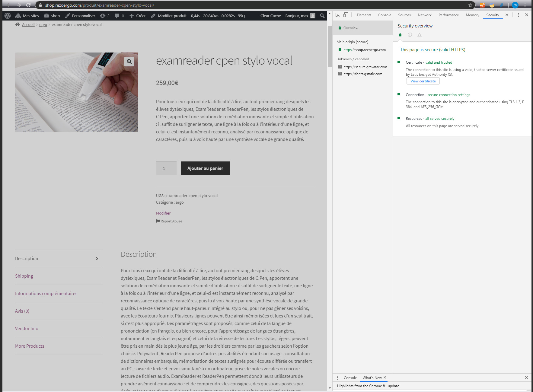This screenshot has height=392, width=533.
Task: Close the DevTools panel
Action: click(x=526, y=15)
